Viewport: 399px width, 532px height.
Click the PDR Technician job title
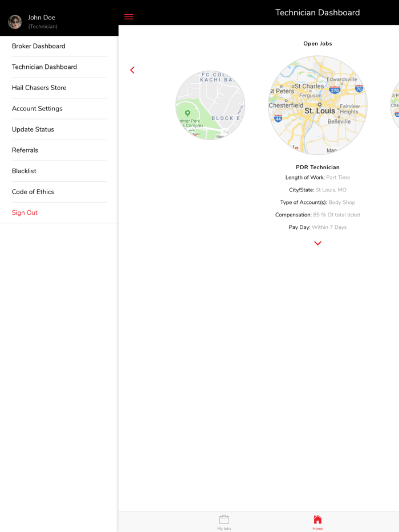coord(317,167)
